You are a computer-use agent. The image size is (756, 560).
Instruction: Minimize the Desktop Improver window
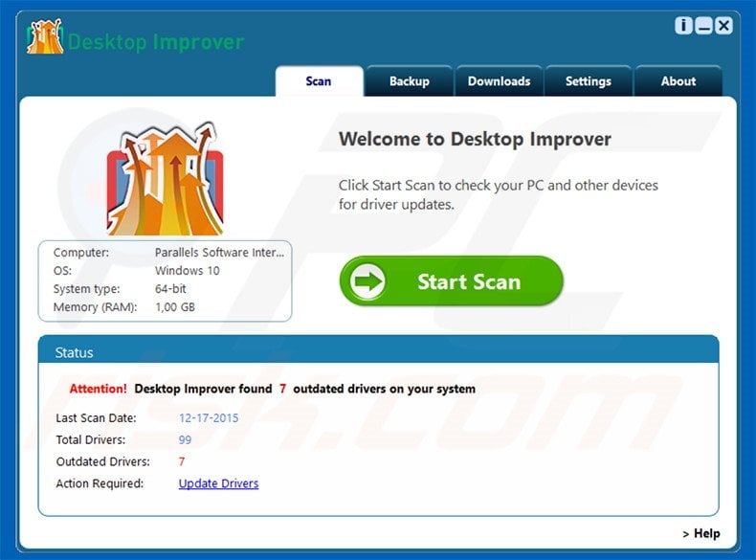pos(703,26)
